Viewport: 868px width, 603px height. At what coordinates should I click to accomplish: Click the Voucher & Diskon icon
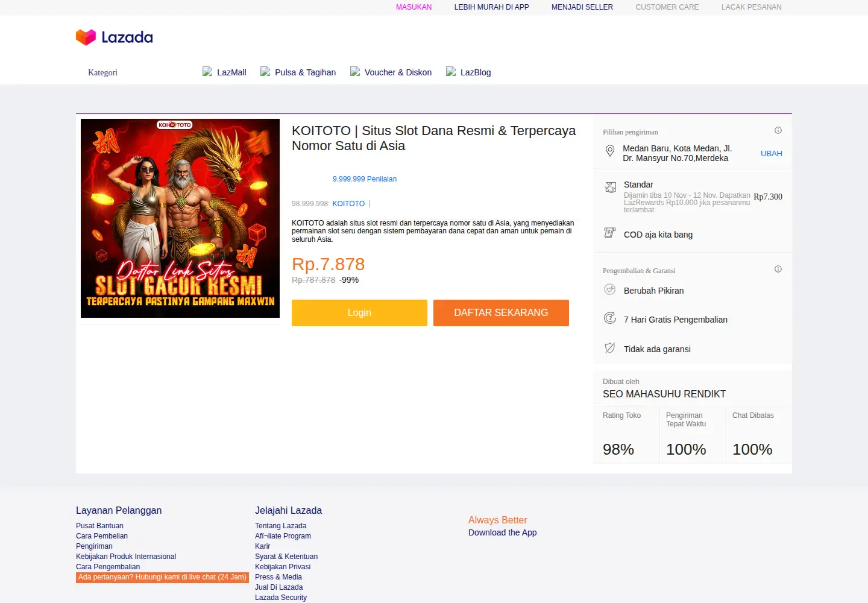(x=355, y=71)
